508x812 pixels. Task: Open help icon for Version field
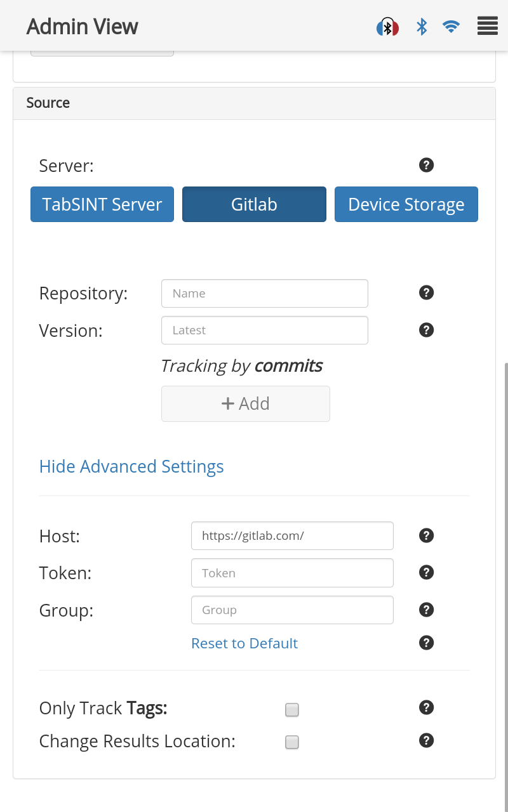click(x=426, y=330)
